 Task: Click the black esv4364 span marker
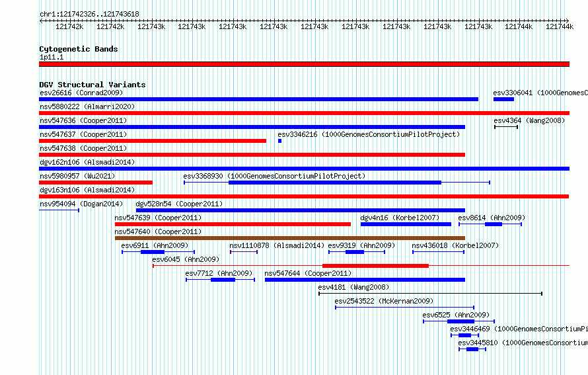point(506,127)
